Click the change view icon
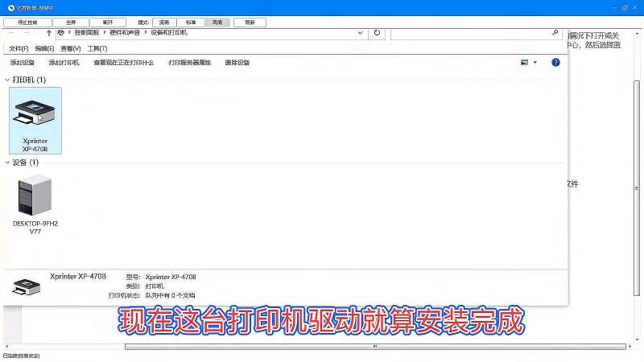Viewport: 644px width, 362px height. pos(525,62)
